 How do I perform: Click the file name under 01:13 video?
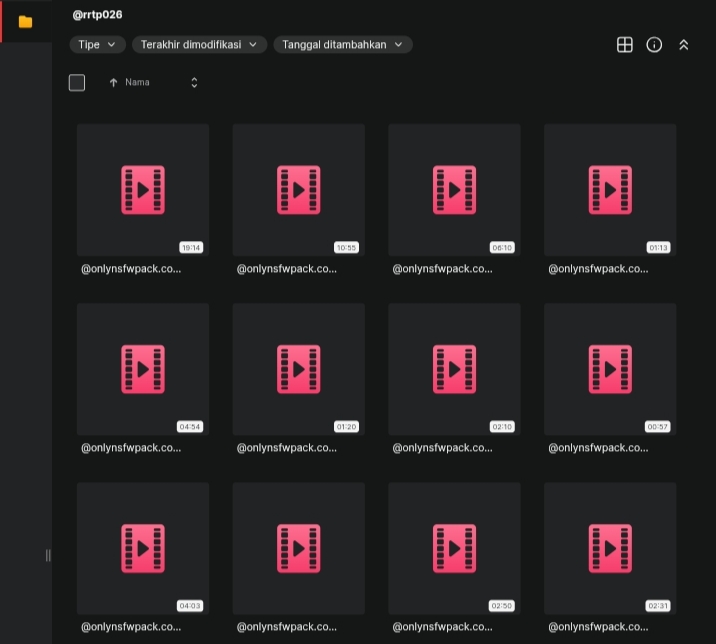pyautogui.click(x=598, y=269)
